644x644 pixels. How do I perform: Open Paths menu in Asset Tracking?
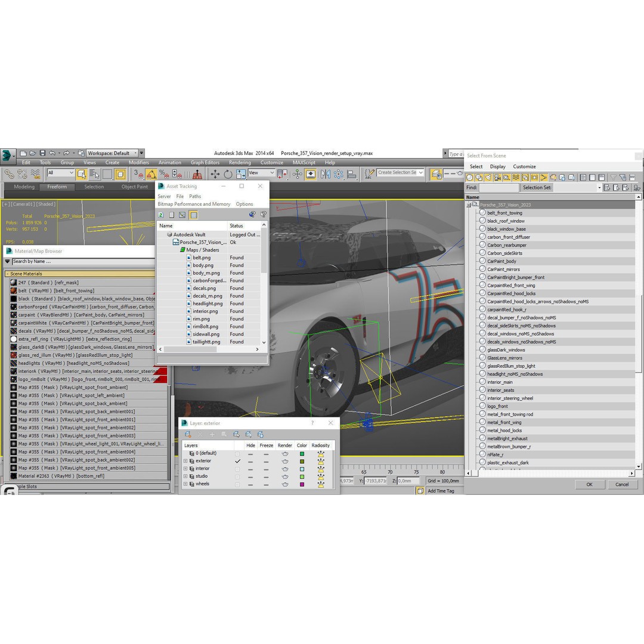195,196
